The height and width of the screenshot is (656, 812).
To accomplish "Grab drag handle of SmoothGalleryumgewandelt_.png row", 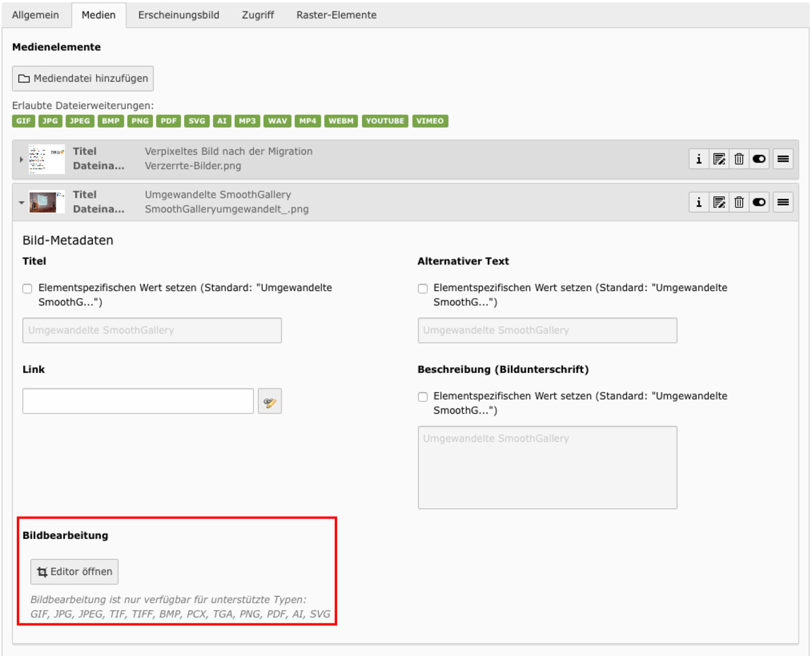I will click(783, 202).
